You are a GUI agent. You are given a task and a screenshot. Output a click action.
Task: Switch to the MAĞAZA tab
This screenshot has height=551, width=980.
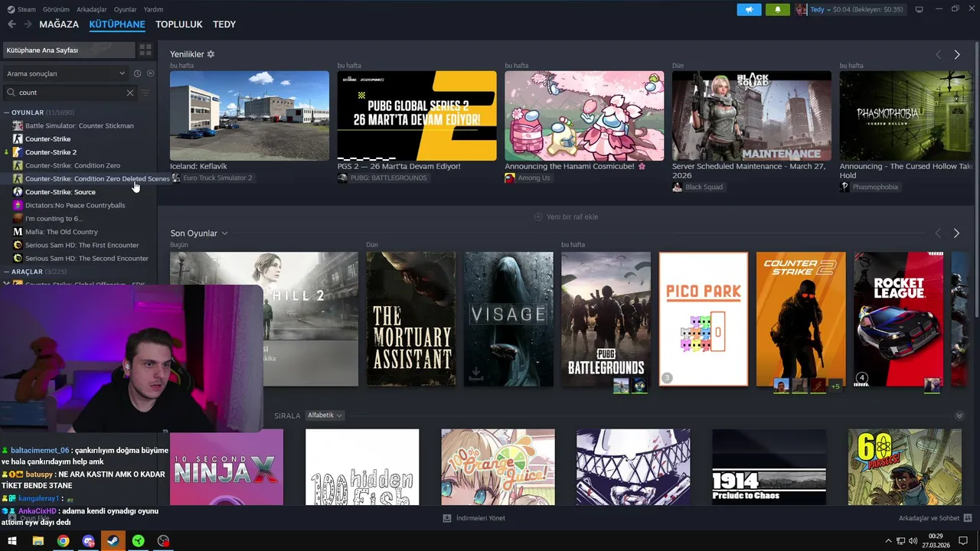[59, 24]
